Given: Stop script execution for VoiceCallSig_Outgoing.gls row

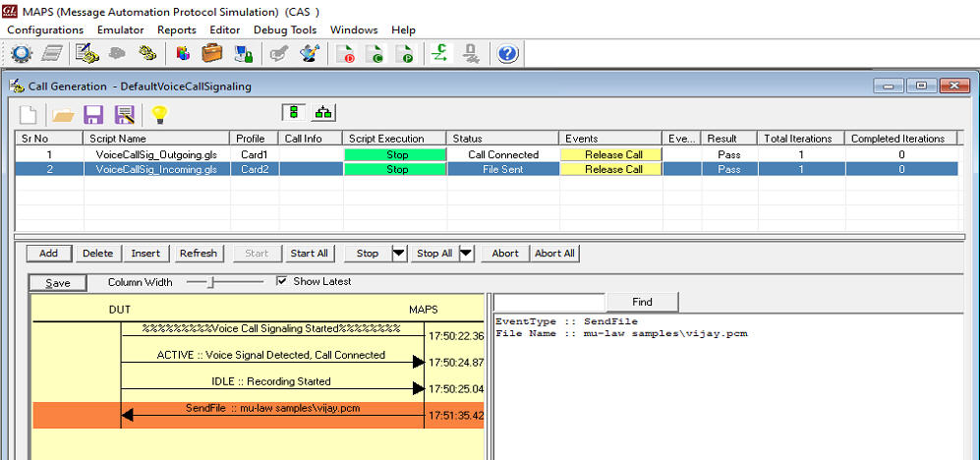Looking at the screenshot, I should (395, 154).
